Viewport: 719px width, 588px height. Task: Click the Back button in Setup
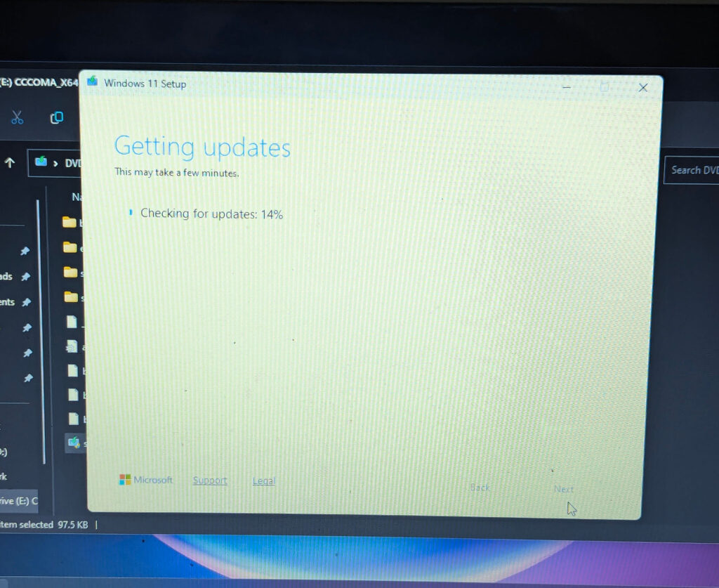[x=480, y=487]
